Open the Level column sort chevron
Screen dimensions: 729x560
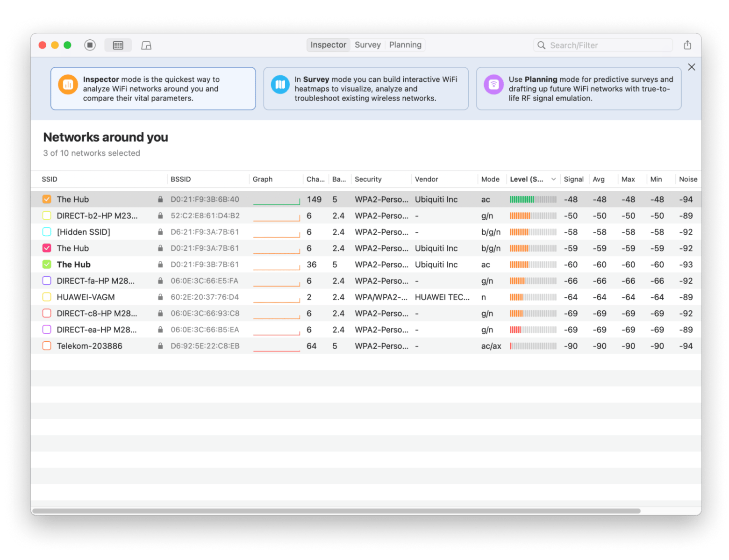pyautogui.click(x=553, y=179)
